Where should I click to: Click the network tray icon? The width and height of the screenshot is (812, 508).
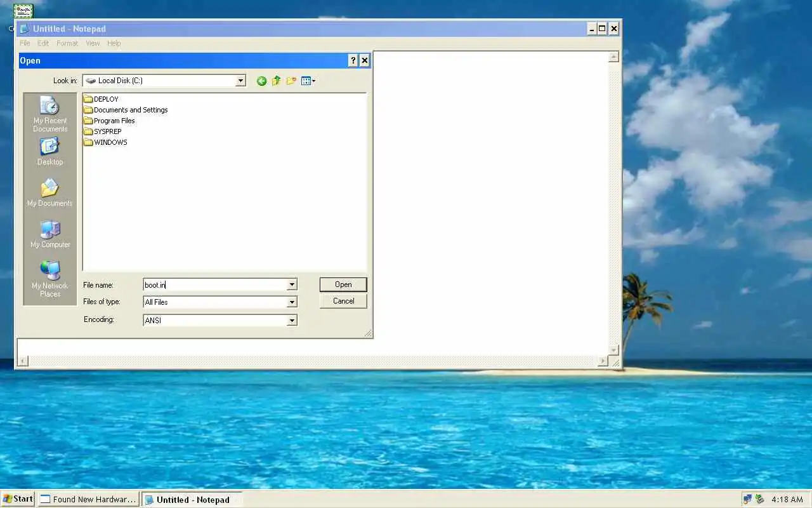pos(747,499)
